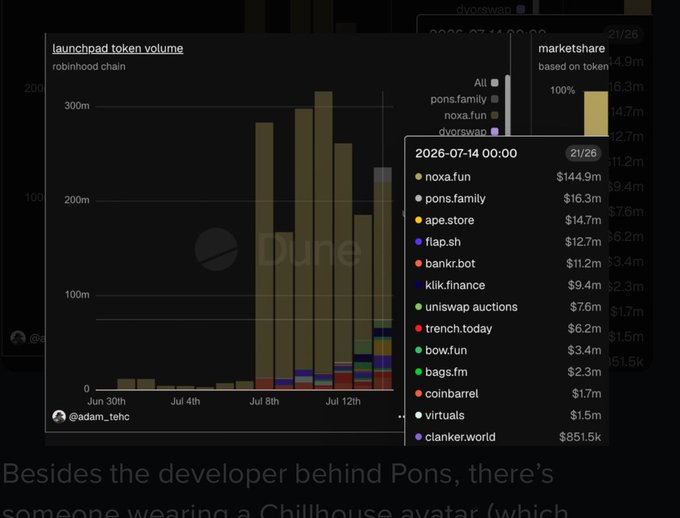Click the robinhood chain subtitle
The width and height of the screenshot is (680, 518).
(x=89, y=67)
